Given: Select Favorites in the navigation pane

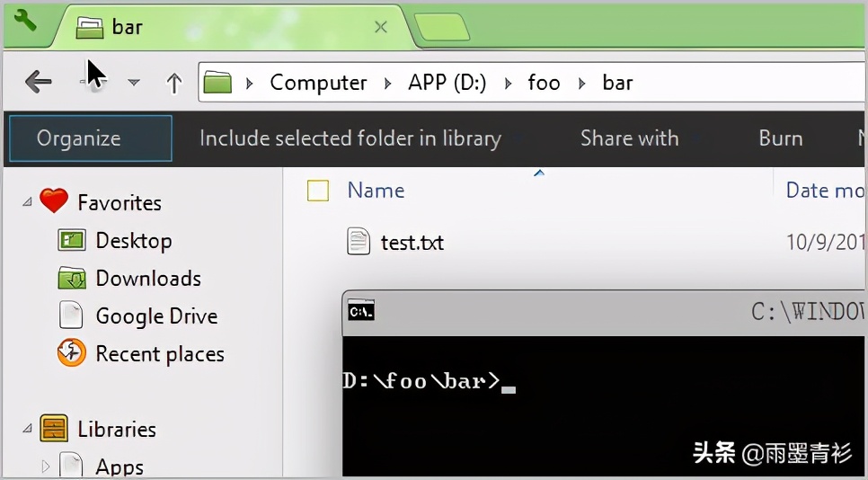Looking at the screenshot, I should tap(120, 202).
